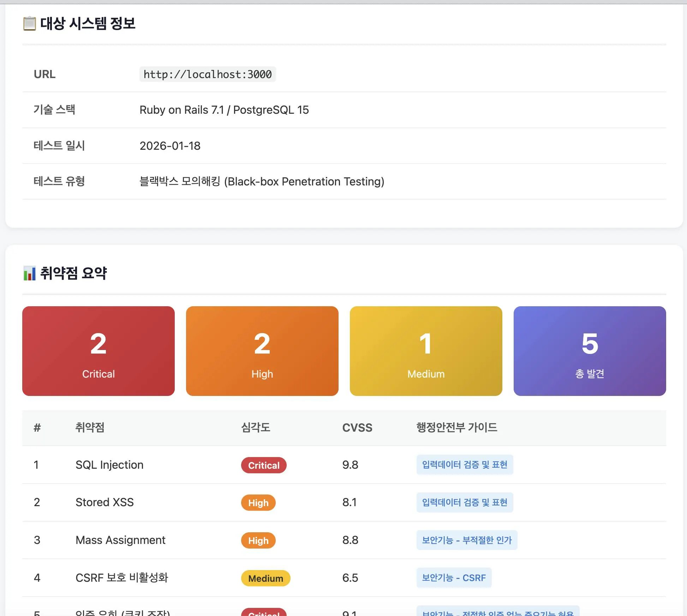The width and height of the screenshot is (687, 616).
Task: Click the 취약점 column header
Action: coord(90,428)
